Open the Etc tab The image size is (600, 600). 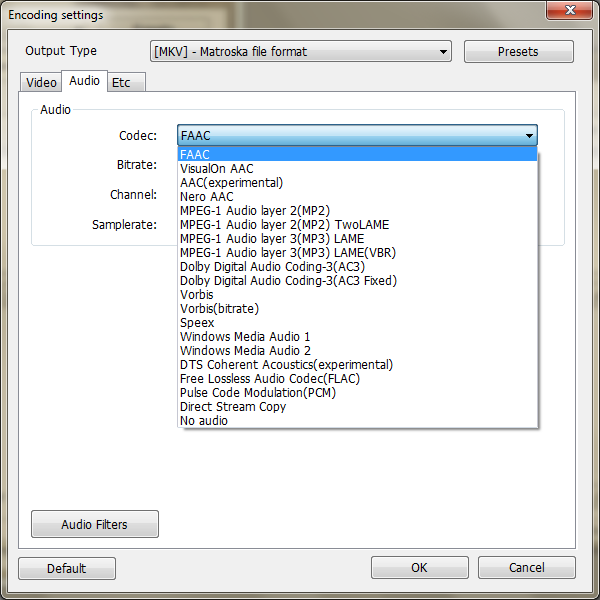tap(126, 82)
